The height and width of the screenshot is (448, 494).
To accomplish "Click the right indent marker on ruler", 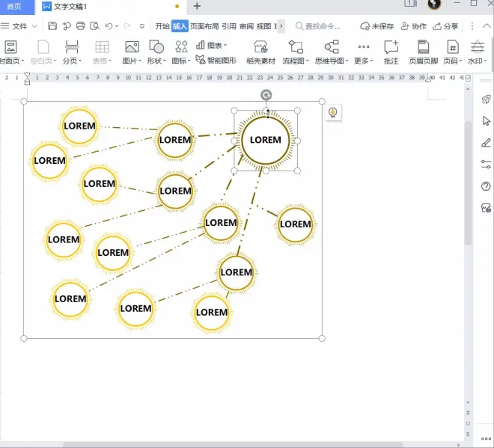I will (428, 79).
